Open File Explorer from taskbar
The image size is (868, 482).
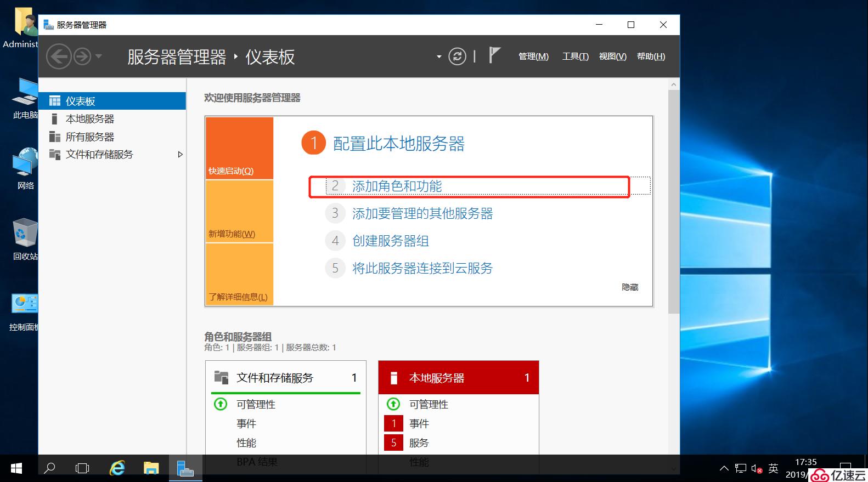[x=151, y=468]
